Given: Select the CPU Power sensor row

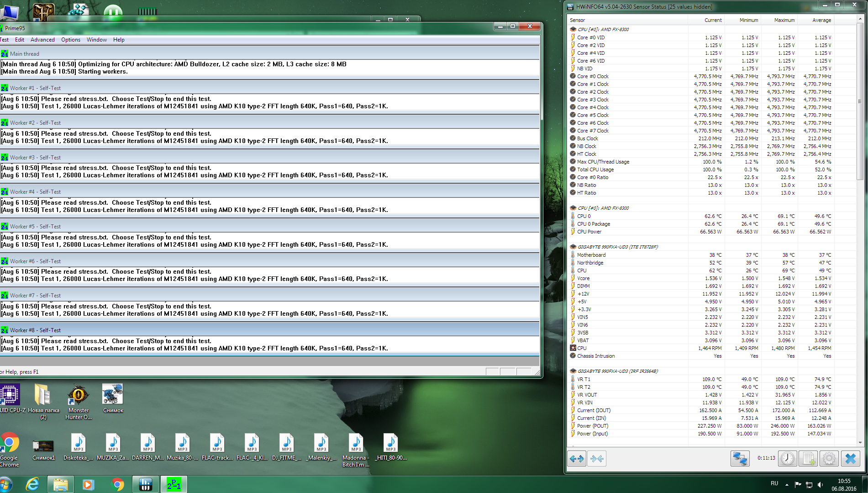Looking at the screenshot, I should click(701, 232).
